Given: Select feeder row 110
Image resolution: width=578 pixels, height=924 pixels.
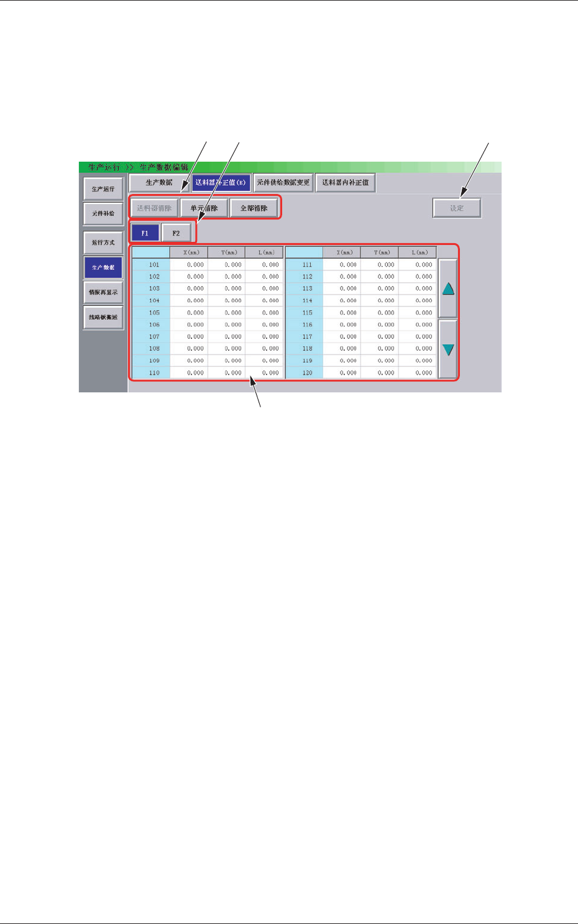Looking at the screenshot, I should pos(151,373).
